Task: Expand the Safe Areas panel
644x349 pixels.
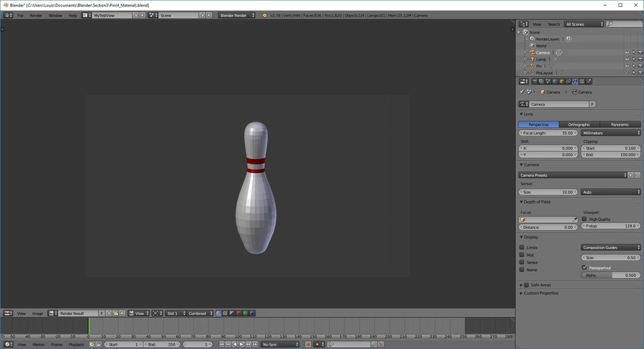Action: click(x=522, y=285)
